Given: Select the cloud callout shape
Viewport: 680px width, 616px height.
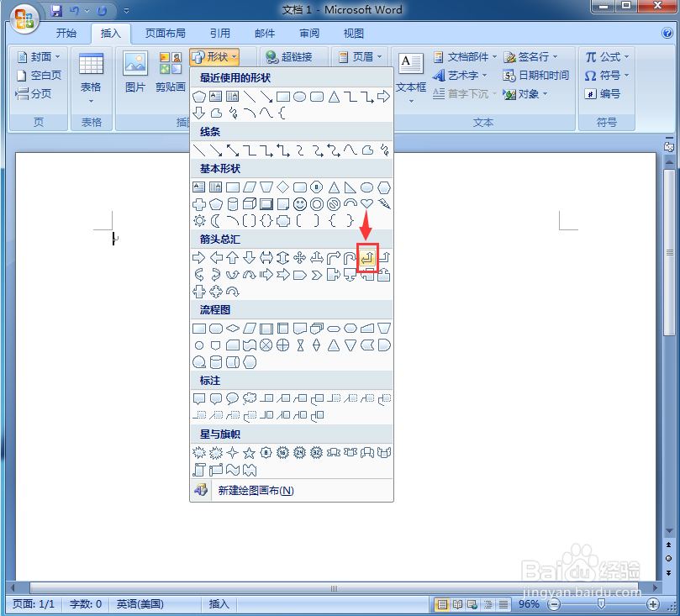Looking at the screenshot, I should click(x=250, y=398).
